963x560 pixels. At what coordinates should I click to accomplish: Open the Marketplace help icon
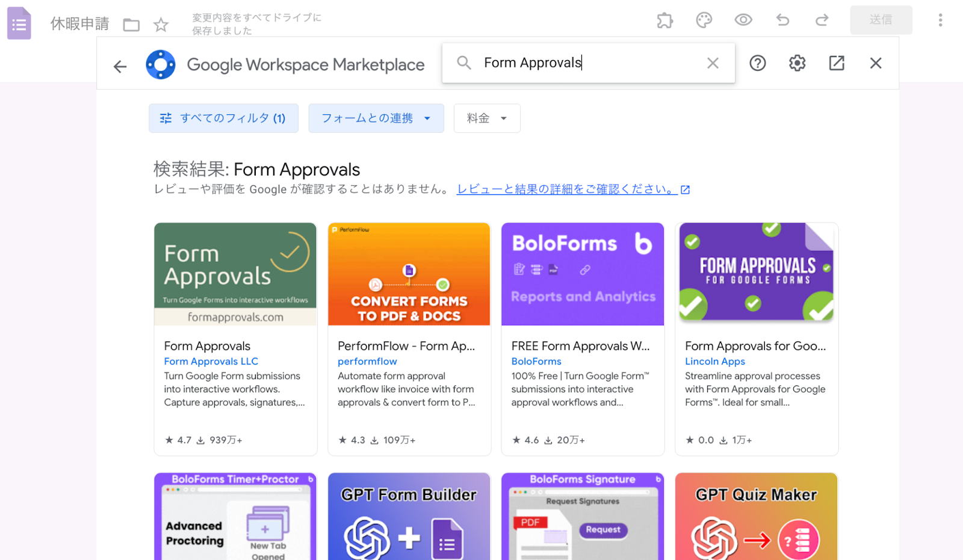(758, 63)
